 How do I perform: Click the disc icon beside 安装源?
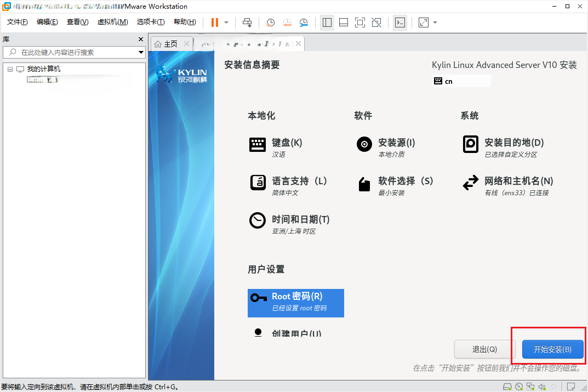(x=364, y=144)
